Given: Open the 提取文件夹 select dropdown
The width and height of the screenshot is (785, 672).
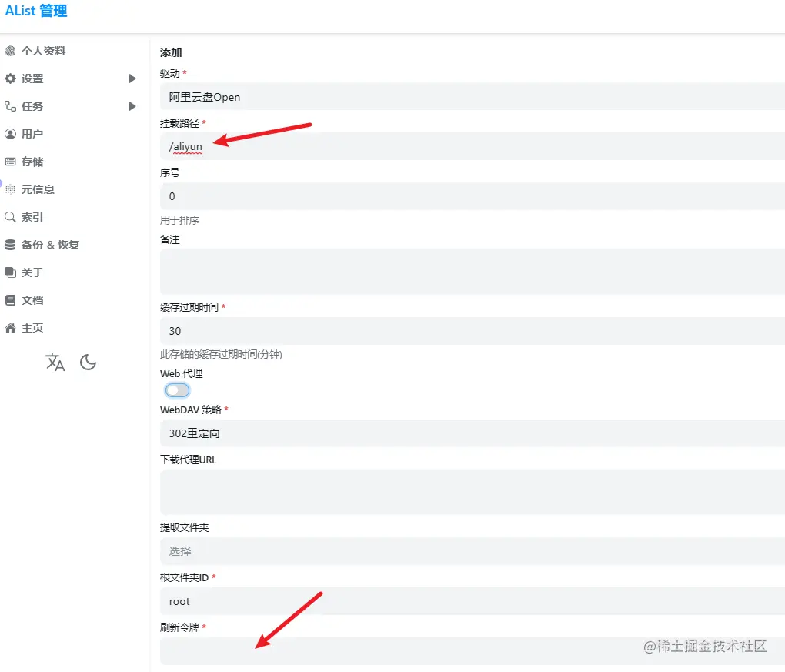Looking at the screenshot, I should pyautogui.click(x=472, y=551).
